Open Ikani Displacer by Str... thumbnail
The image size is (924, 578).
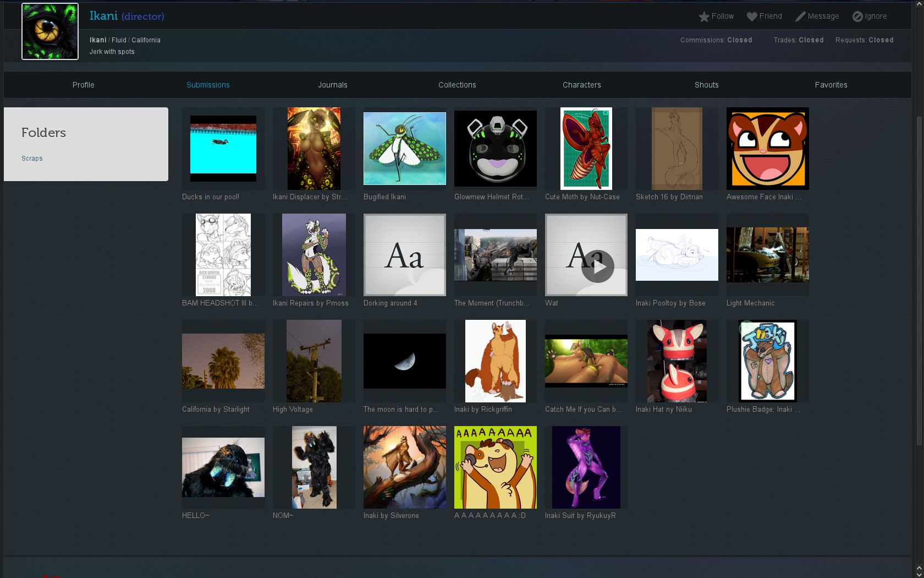click(x=314, y=149)
